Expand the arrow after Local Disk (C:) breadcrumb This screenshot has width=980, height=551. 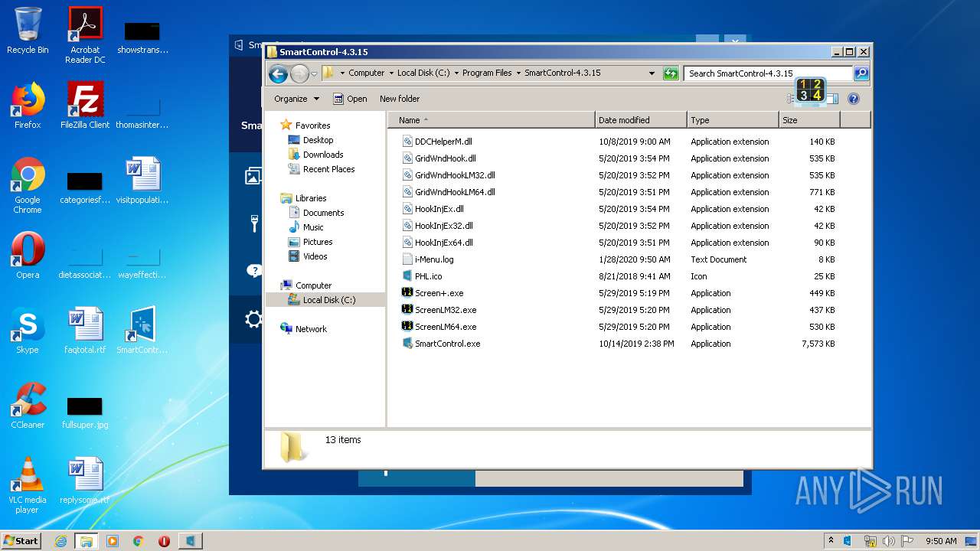[x=456, y=73]
